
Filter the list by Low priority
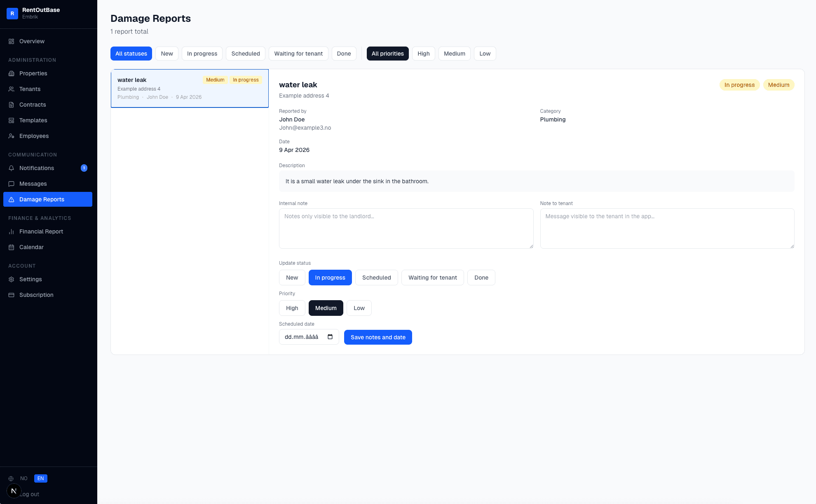click(485, 54)
